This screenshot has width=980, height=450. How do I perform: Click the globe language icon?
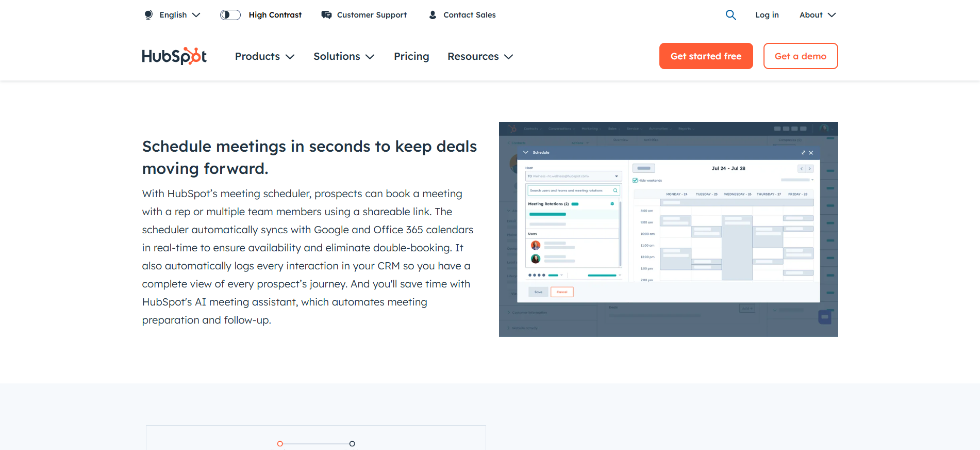coord(148,15)
